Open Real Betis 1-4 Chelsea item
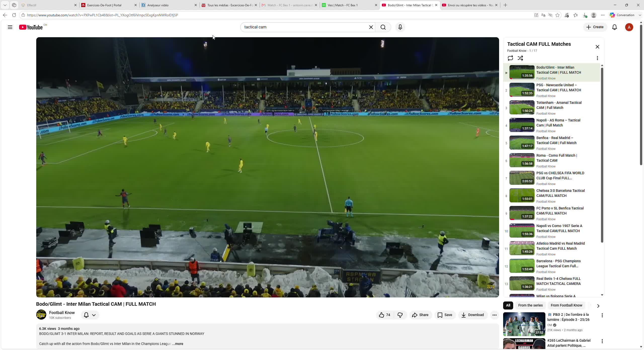This screenshot has width=644, height=350. click(x=551, y=284)
